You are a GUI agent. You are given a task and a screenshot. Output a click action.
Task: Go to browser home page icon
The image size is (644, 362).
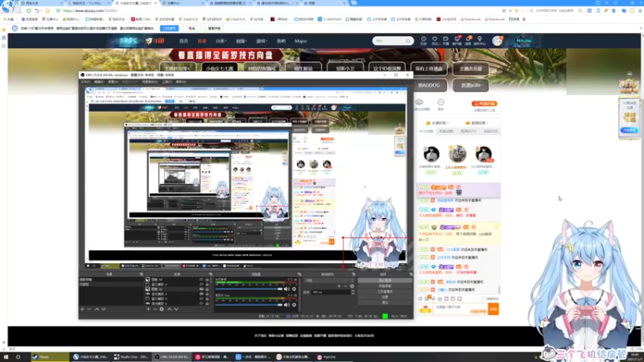point(47,10)
